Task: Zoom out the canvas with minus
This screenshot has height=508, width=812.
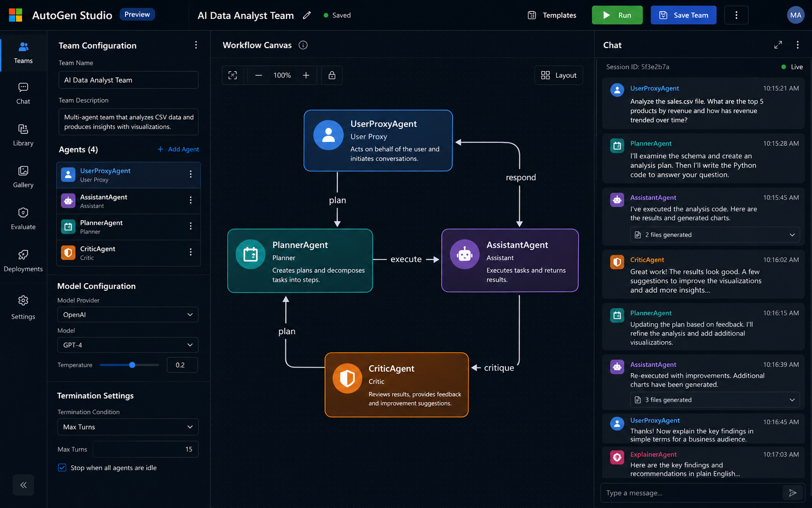Action: 259,75
